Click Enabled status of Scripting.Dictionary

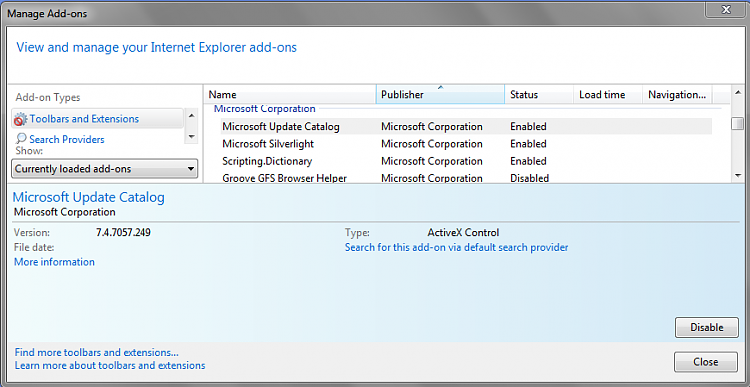click(528, 161)
